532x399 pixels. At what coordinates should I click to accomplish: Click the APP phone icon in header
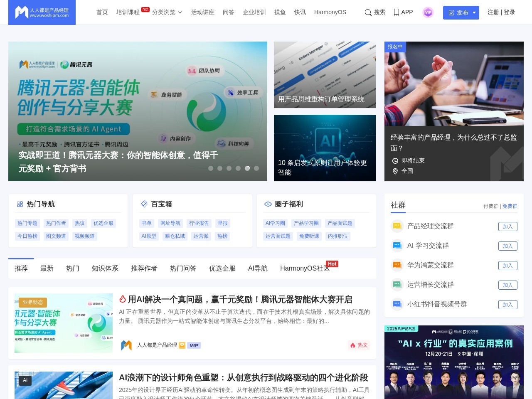[x=396, y=12]
